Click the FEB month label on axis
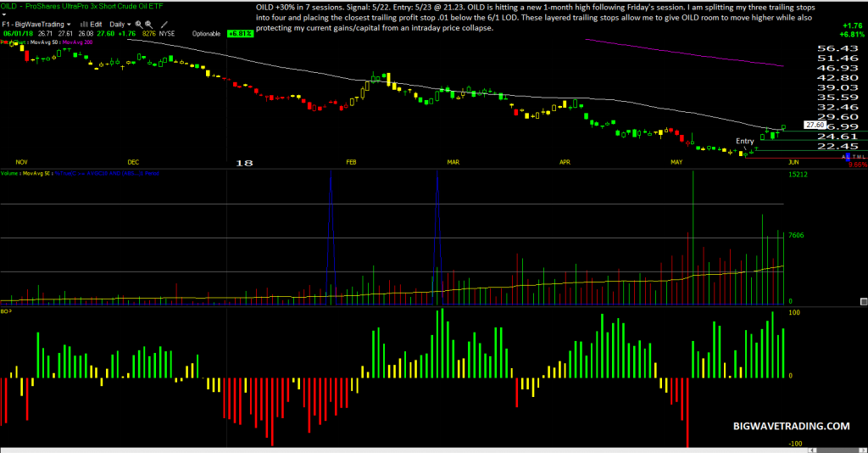The height and width of the screenshot is (453, 868). click(x=351, y=162)
